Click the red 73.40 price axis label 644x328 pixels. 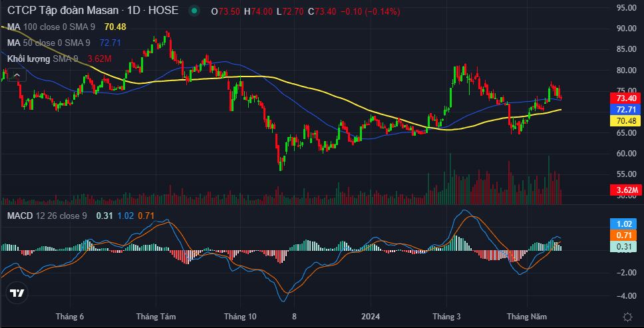click(x=625, y=98)
